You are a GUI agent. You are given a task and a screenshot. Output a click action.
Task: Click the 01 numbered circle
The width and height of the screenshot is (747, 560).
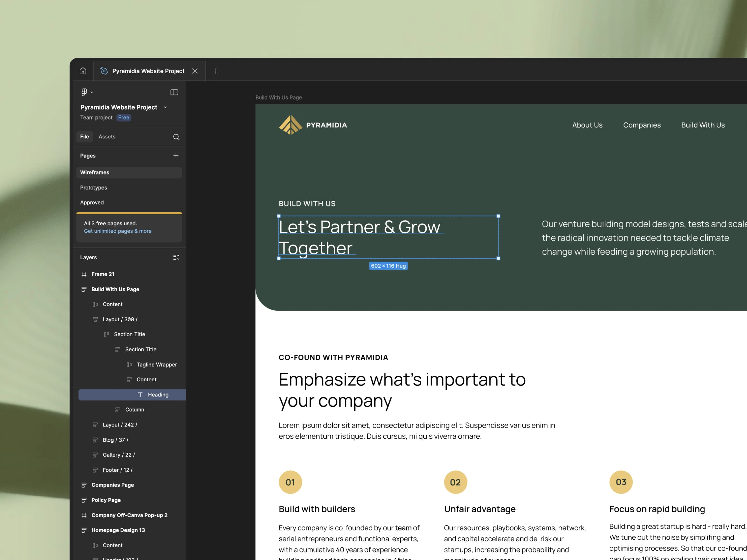pyautogui.click(x=290, y=482)
